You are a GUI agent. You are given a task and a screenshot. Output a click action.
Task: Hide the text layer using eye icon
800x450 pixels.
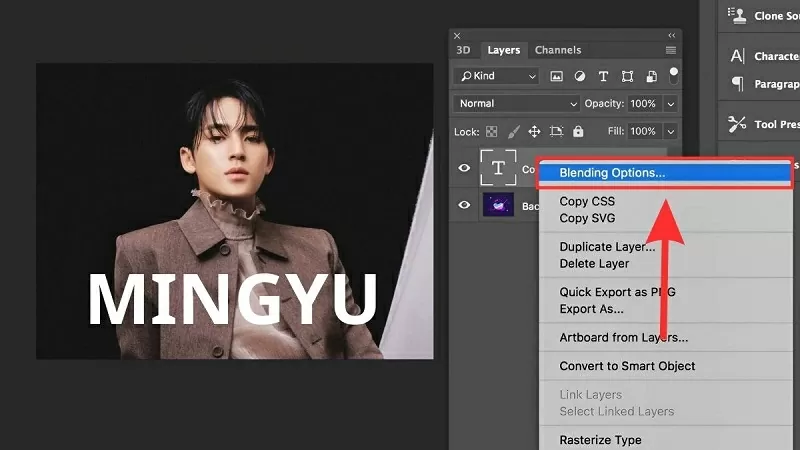(464, 168)
